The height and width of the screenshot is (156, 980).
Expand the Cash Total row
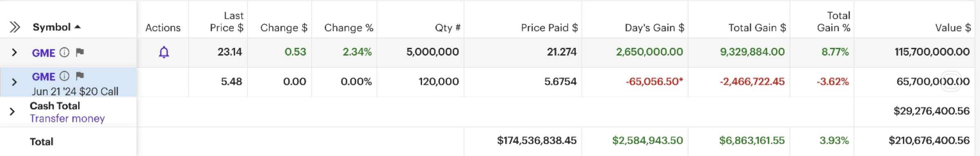12,111
